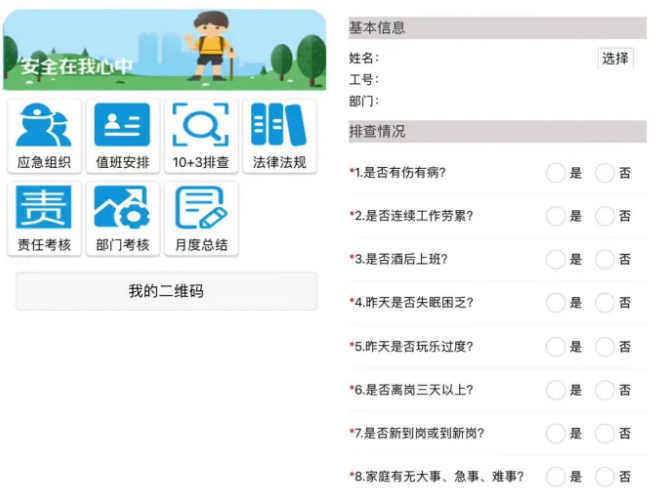Select 是 for 家庭有无大事、急事、难事
Screen dimensions: 657x504
tap(556, 477)
